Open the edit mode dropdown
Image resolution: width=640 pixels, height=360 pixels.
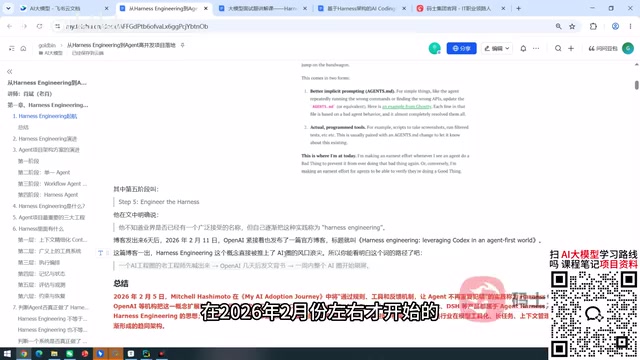pyautogui.click(x=496, y=48)
